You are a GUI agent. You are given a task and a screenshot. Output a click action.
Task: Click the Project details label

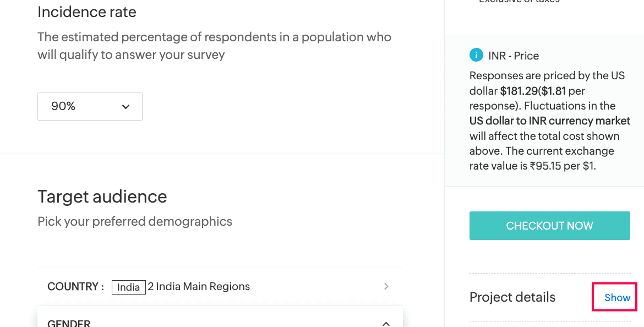coord(512,297)
